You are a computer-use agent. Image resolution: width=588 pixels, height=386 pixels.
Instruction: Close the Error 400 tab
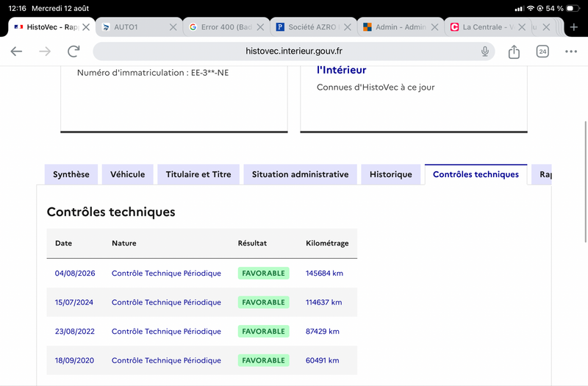click(x=260, y=27)
